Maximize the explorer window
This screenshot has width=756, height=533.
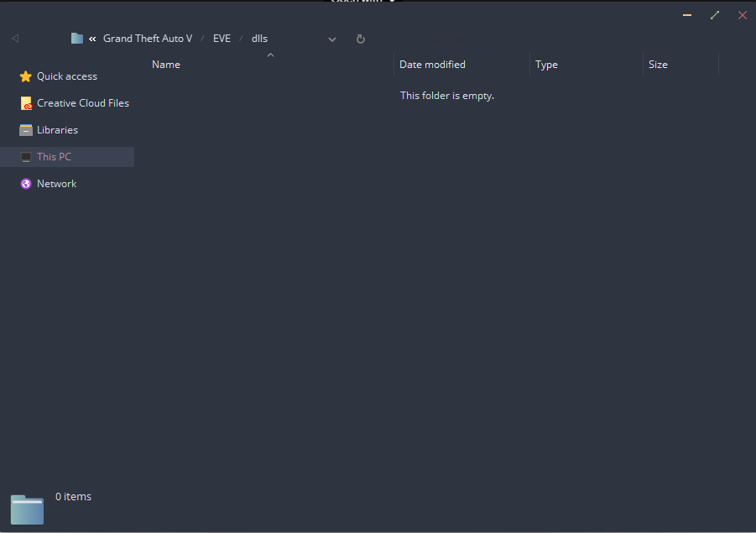(x=715, y=15)
